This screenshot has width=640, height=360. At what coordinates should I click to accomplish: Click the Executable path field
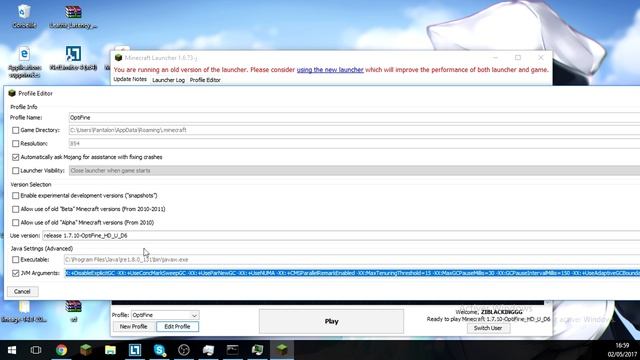tap(352, 260)
